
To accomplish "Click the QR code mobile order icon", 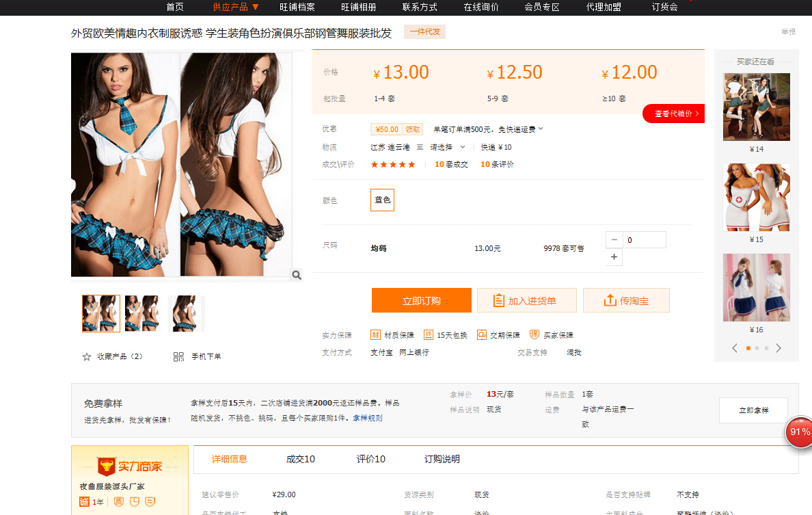I will [x=178, y=356].
